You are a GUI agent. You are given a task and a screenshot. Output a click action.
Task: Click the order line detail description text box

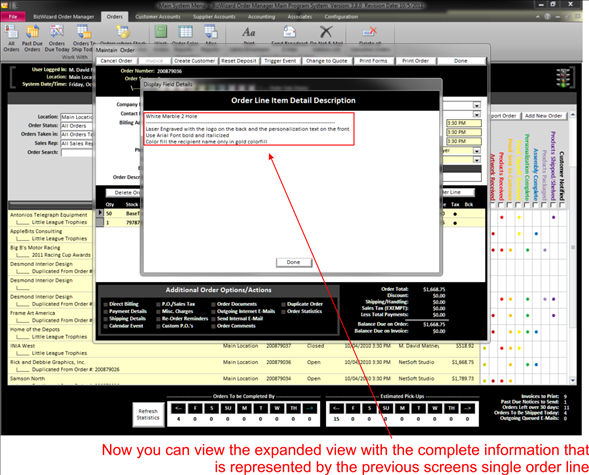coord(249,129)
